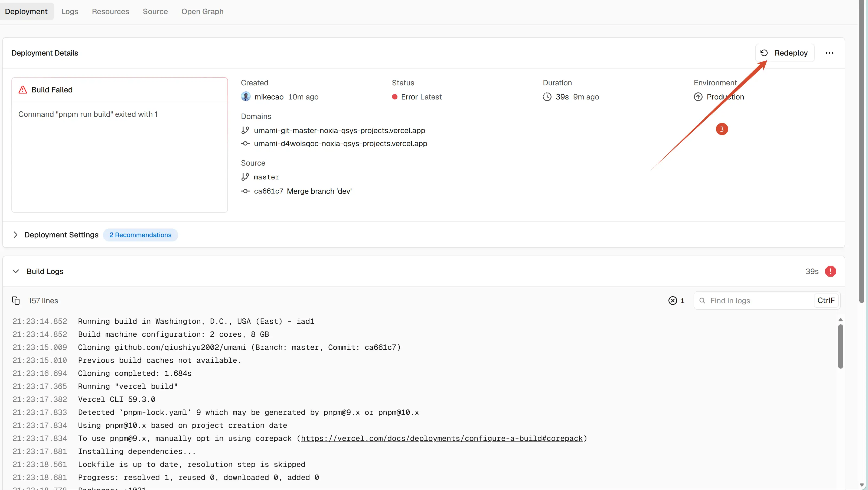
Task: Open the Source tab
Action: coord(155,11)
